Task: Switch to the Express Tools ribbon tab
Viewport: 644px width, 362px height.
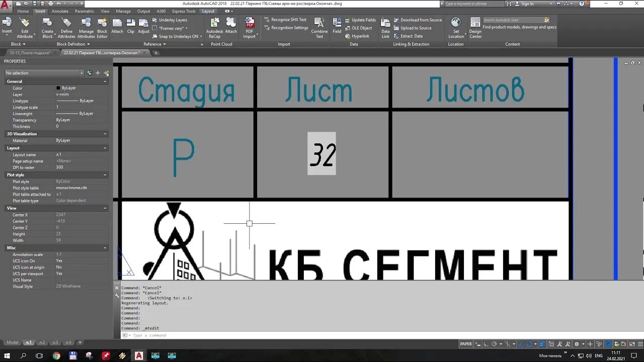Action: click(x=183, y=11)
